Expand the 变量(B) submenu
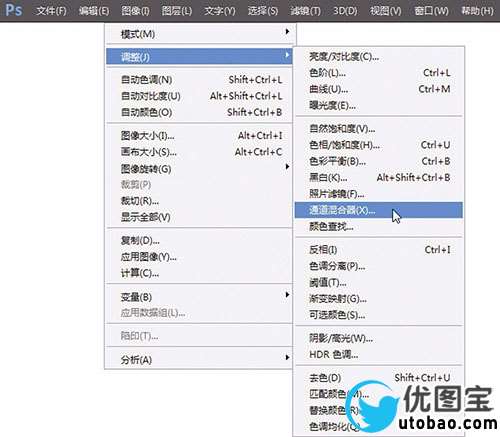The image size is (500, 437). click(200, 296)
